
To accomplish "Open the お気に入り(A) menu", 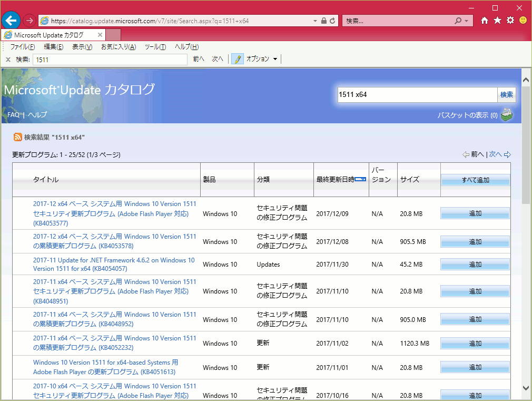I will tap(118, 47).
